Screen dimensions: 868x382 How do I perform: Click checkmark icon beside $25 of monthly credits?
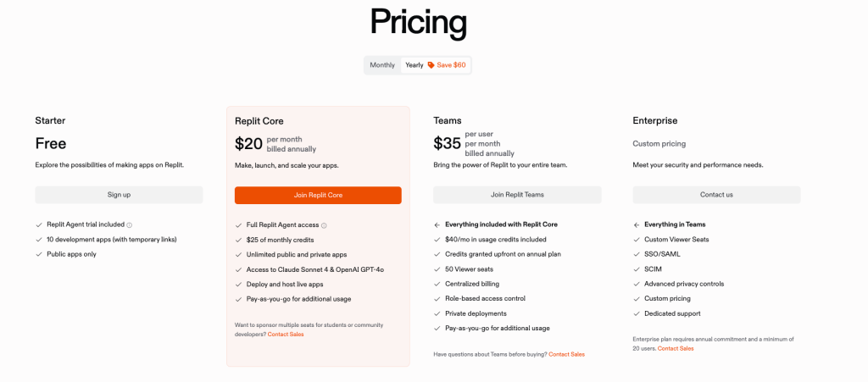tap(238, 240)
